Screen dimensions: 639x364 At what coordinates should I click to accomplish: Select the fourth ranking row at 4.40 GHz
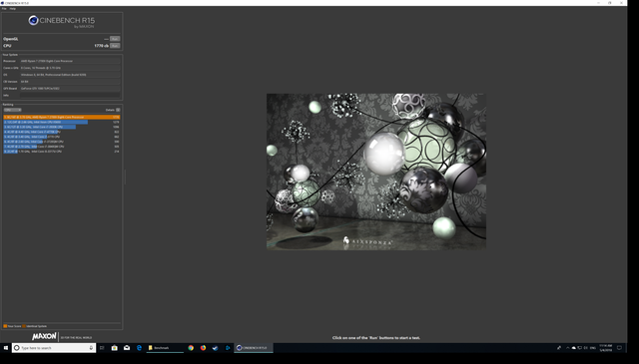tap(62, 132)
